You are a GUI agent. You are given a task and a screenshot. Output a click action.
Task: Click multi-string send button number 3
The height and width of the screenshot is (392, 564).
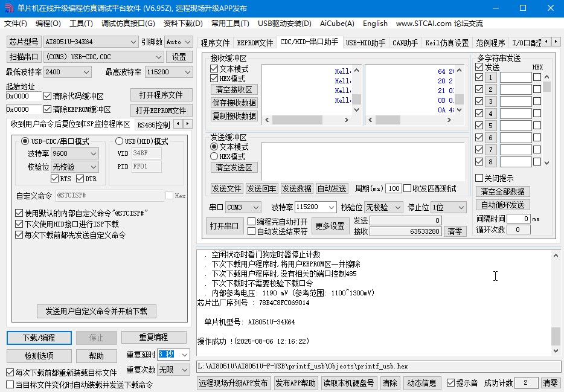[x=490, y=101]
